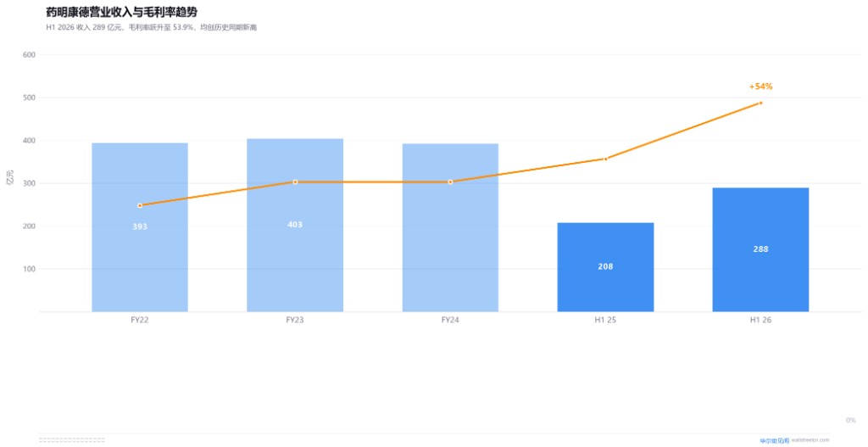Click the H1 26 bar labeled 288

(x=760, y=250)
